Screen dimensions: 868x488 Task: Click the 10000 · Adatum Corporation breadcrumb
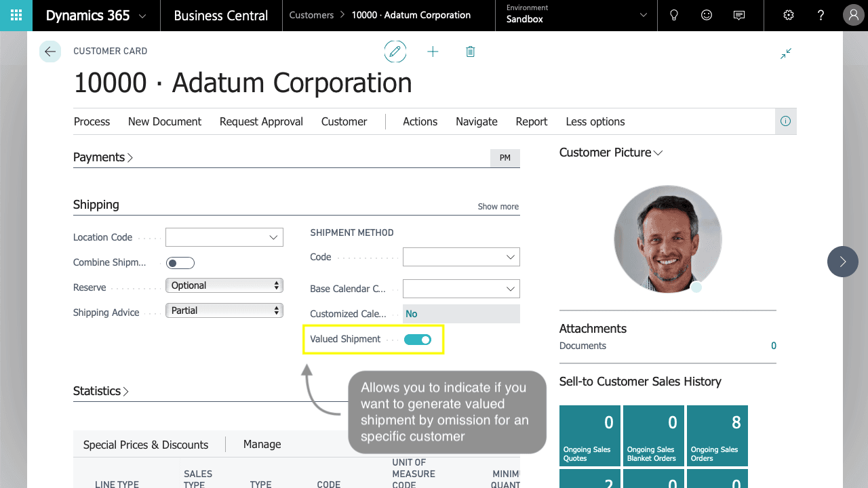411,15
